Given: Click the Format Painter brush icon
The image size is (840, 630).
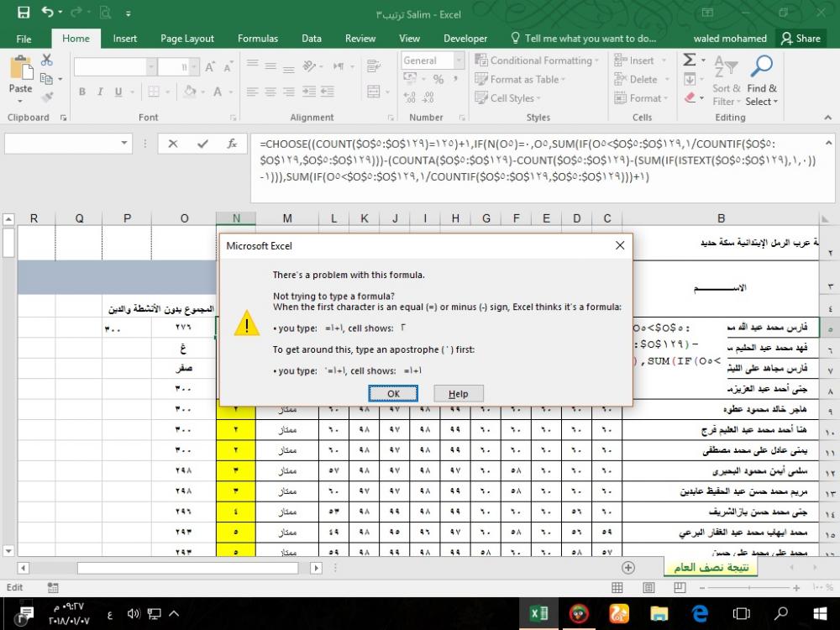Looking at the screenshot, I should click(x=47, y=97).
